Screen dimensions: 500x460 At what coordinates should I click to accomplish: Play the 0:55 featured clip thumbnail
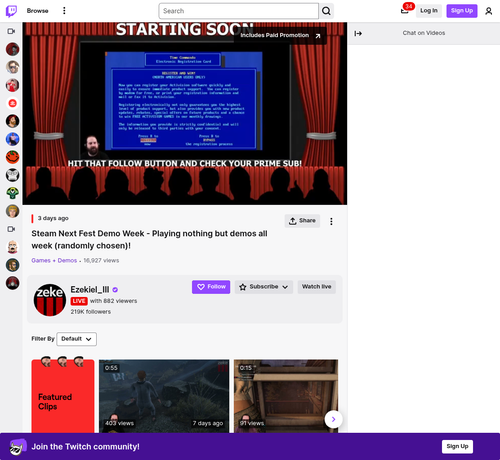pos(164,396)
